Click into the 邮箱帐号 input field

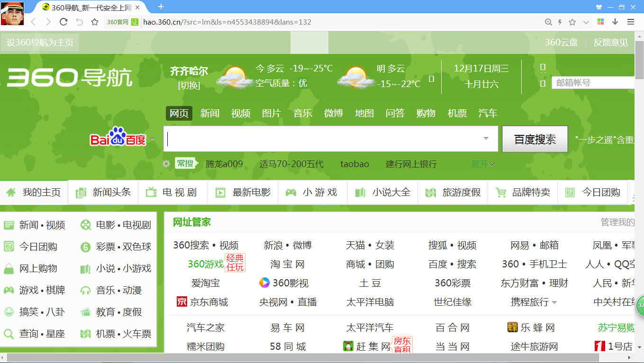coord(592,82)
